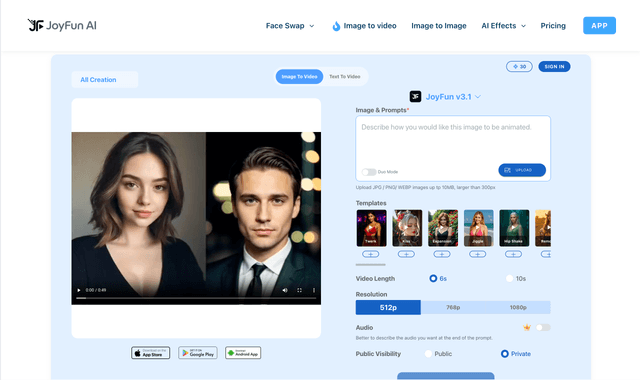Open the Android App download badge
The width and height of the screenshot is (640, 380).
(x=243, y=353)
